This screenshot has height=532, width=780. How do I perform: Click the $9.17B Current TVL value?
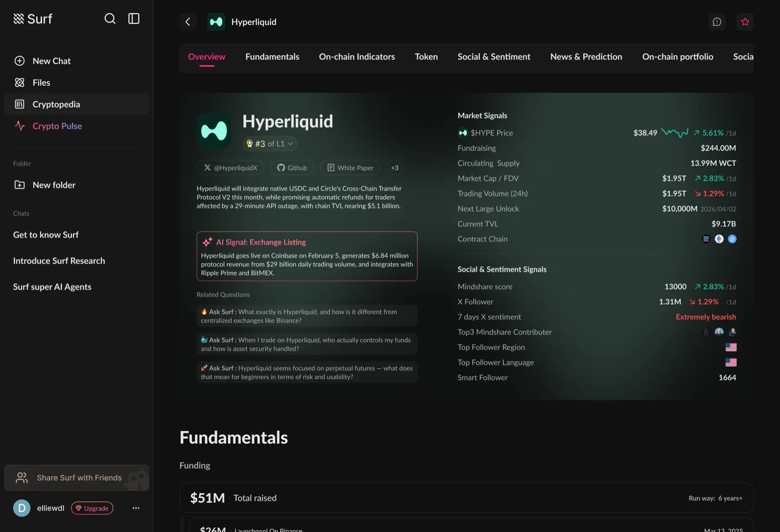tap(724, 224)
